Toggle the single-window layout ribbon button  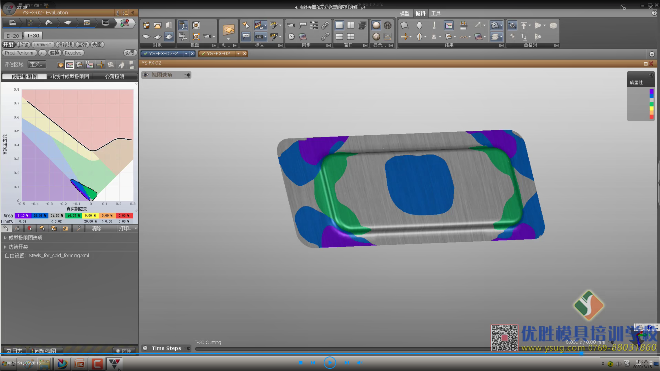[339, 25]
